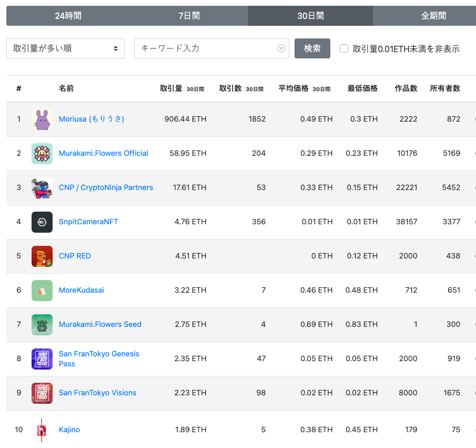The width and height of the screenshot is (476, 448).
Task: Open the CNP RED link
Action: [75, 256]
